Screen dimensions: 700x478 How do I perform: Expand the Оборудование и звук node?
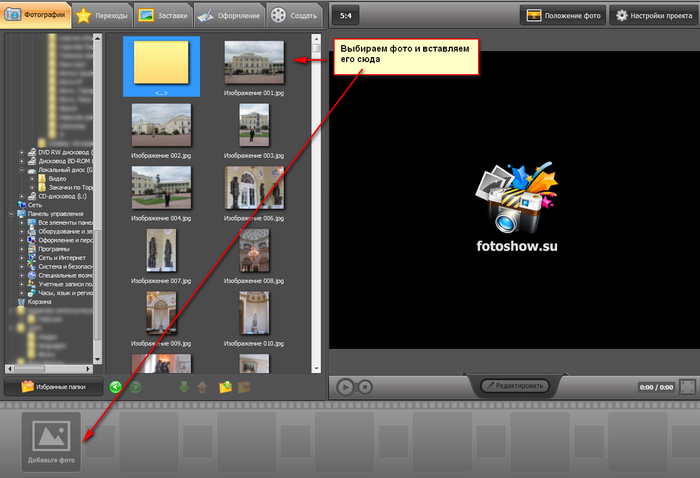tap(21, 232)
